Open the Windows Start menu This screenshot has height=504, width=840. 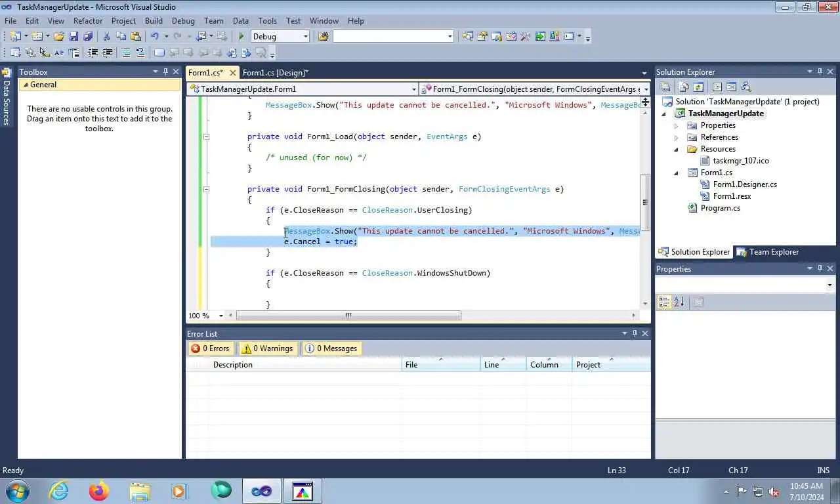pyautogui.click(x=16, y=491)
